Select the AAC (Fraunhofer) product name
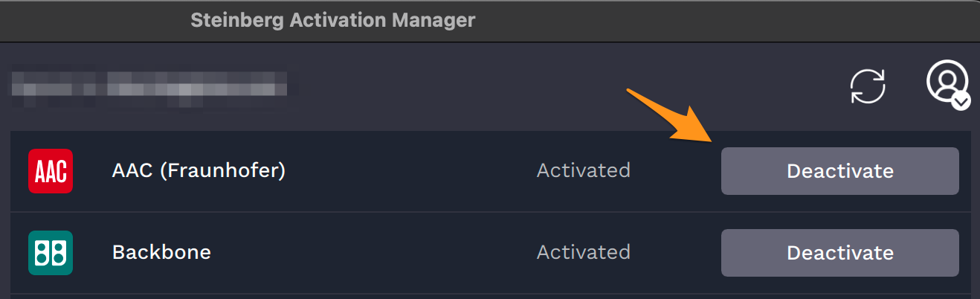The height and width of the screenshot is (299, 980). 199,170
